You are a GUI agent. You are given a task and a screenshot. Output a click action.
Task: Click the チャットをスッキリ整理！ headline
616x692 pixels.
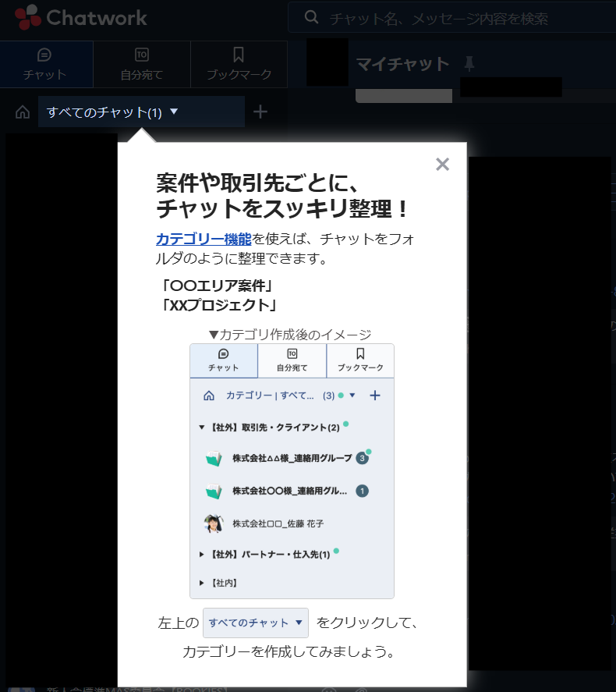(282, 209)
